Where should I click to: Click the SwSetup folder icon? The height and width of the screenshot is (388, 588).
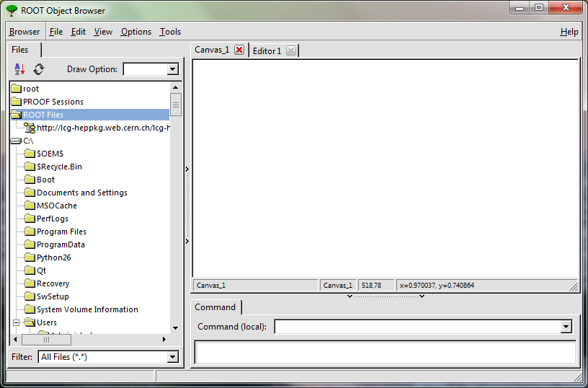click(x=30, y=296)
